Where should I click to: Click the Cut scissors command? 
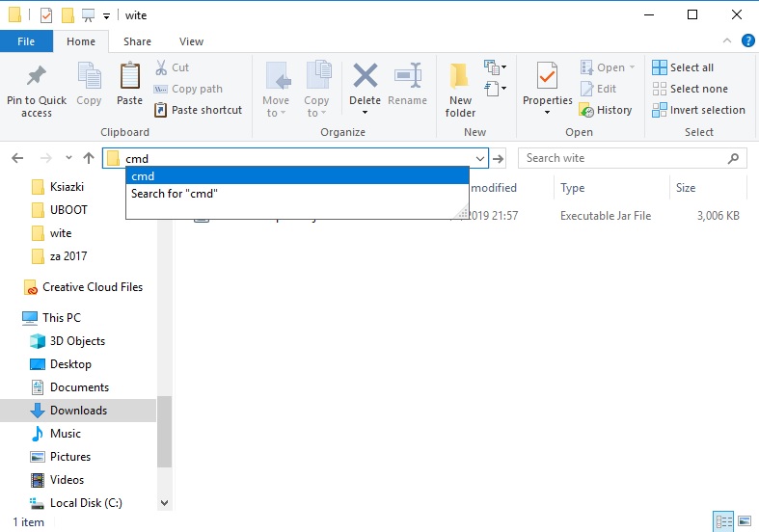[173, 67]
